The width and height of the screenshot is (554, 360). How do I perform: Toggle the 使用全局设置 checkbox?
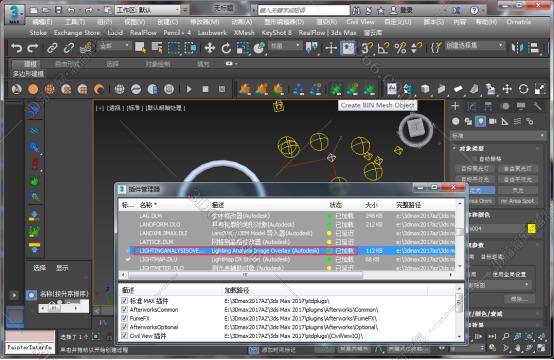[488, 274]
